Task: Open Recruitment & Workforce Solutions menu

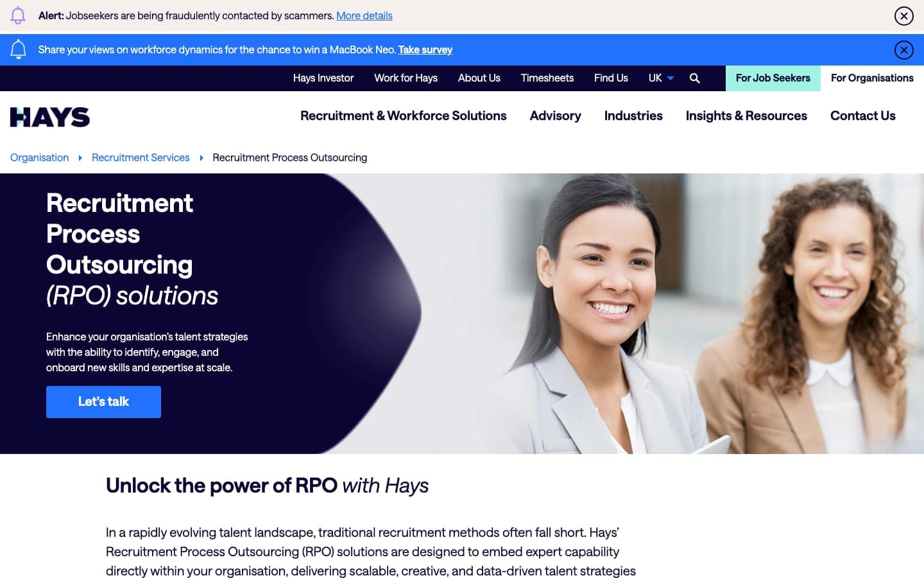Action: coord(403,116)
